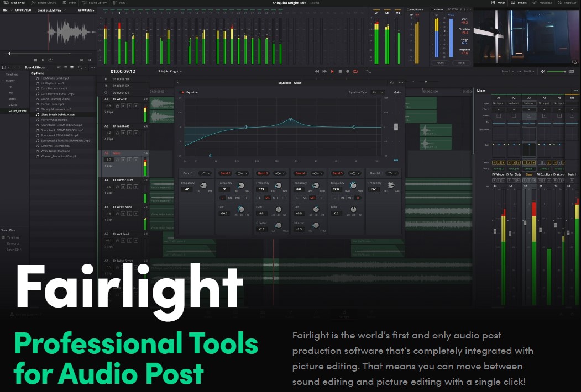Mute the A1 FX Whoosh track
The image size is (581, 392).
click(136, 106)
